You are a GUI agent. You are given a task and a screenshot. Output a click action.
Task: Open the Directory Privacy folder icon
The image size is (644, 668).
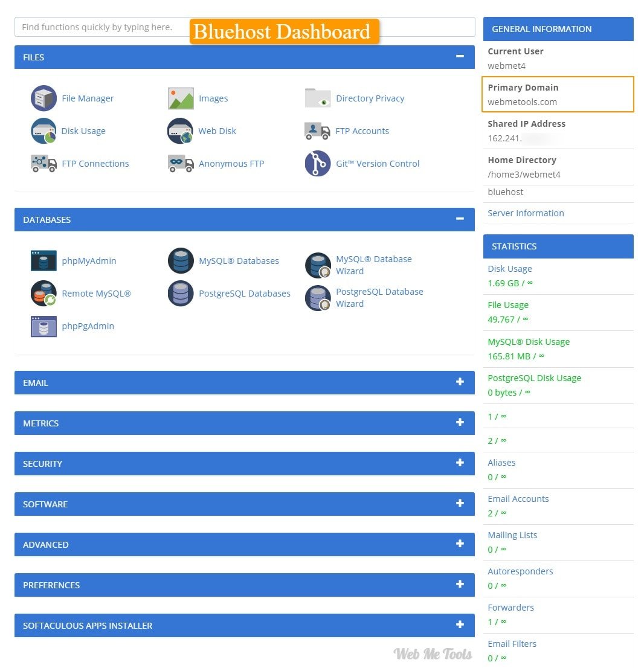318,98
